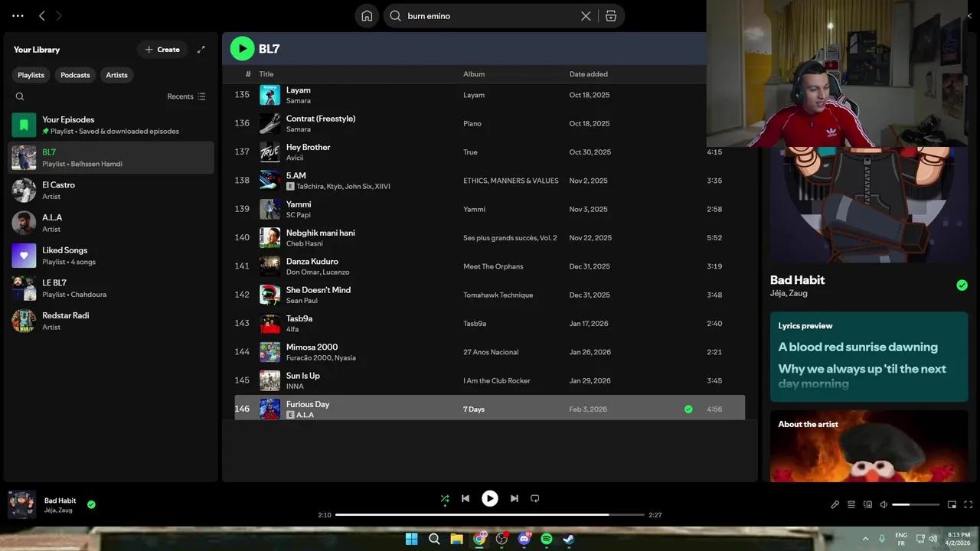Sort tracks by Title column header

tap(266, 74)
